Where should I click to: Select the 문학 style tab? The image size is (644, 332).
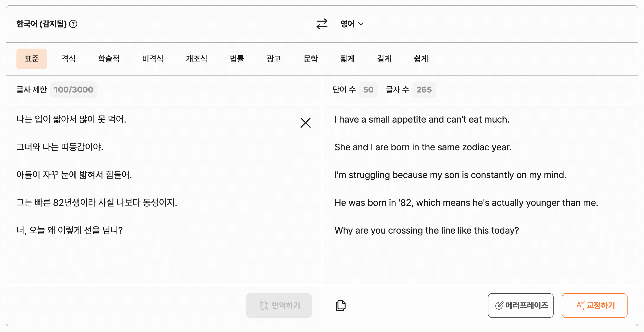click(310, 59)
